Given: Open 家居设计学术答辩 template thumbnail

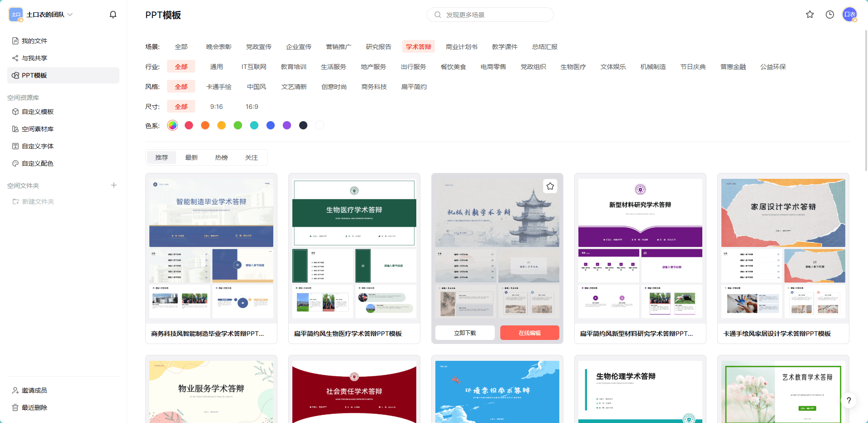Looking at the screenshot, I should pos(783,248).
